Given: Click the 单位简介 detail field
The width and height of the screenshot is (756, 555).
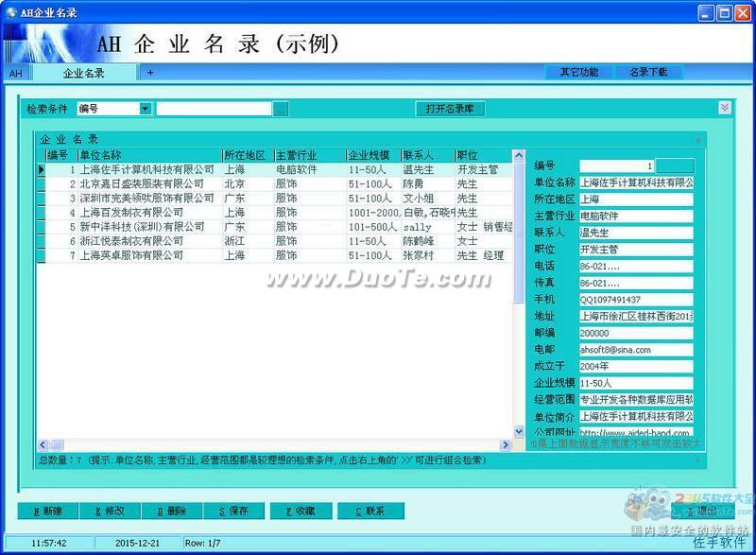Looking at the screenshot, I should click(636, 417).
